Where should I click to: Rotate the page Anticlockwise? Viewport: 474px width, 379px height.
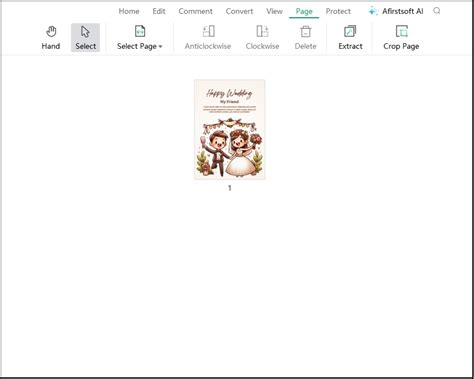(x=208, y=38)
